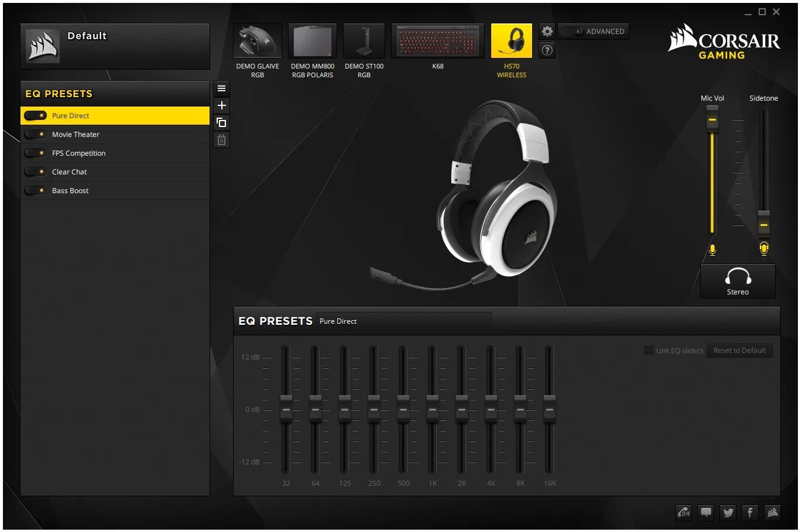802x532 pixels.
Task: Delete preset using the trash icon
Action: [221, 139]
